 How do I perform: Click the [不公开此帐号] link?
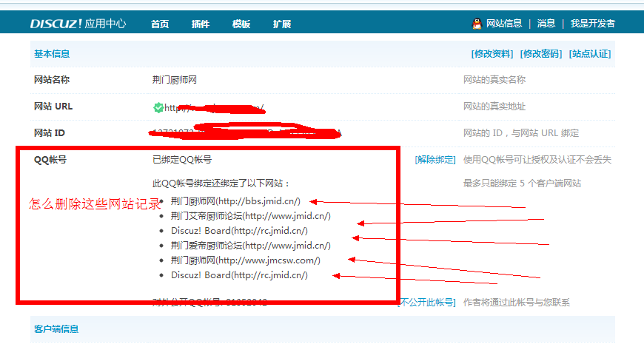click(427, 303)
